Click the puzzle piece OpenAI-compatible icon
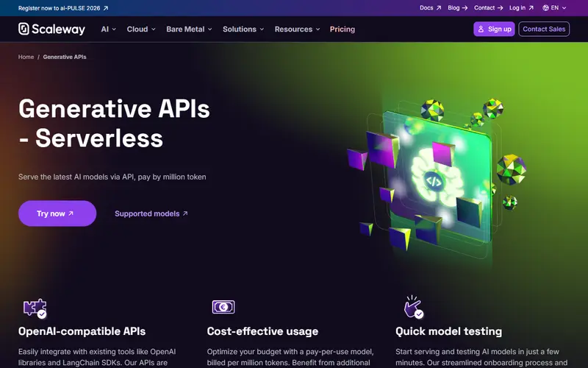Viewport: 588px width, 368px height. tap(35, 308)
